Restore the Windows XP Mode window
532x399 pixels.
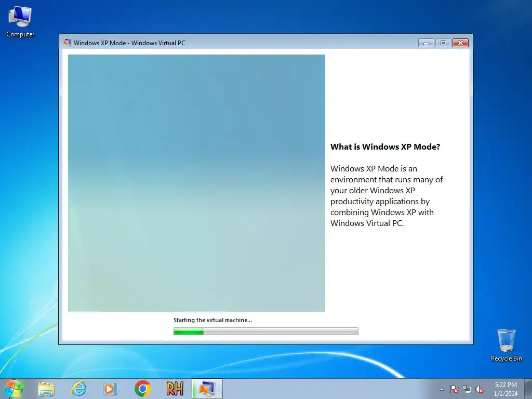tap(443, 43)
